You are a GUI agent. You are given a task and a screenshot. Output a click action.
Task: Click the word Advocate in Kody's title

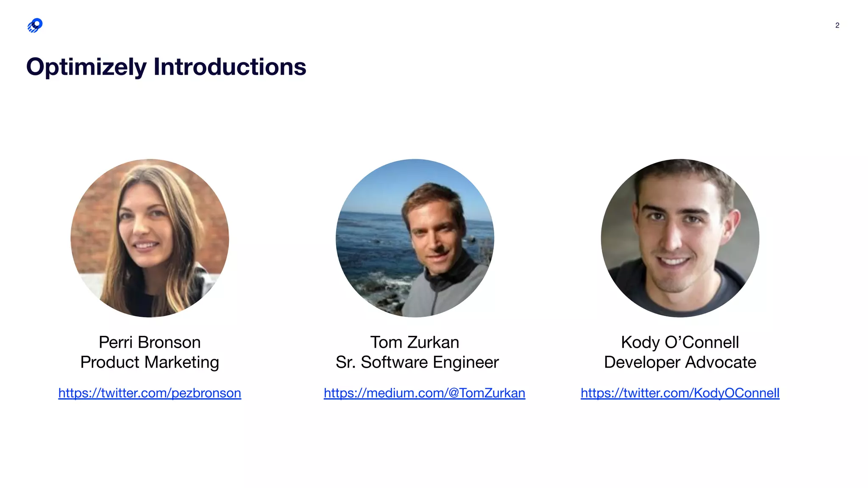click(721, 362)
